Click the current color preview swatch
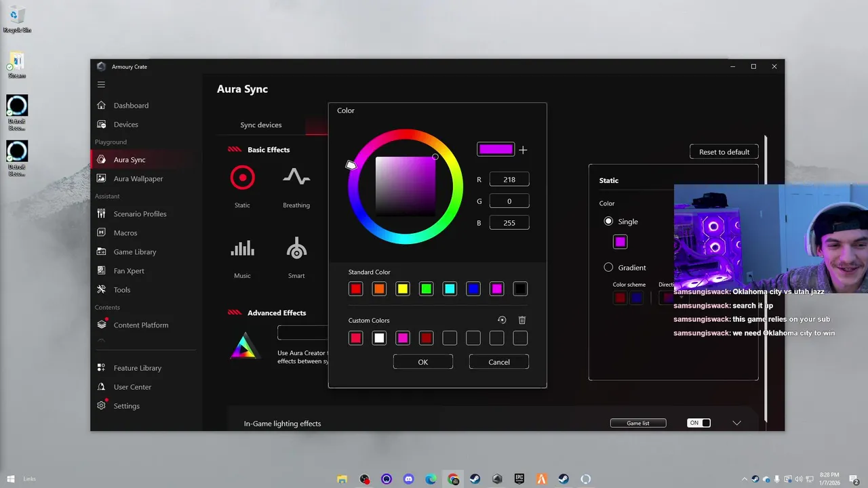Screen dimensions: 868x488 point(496,150)
